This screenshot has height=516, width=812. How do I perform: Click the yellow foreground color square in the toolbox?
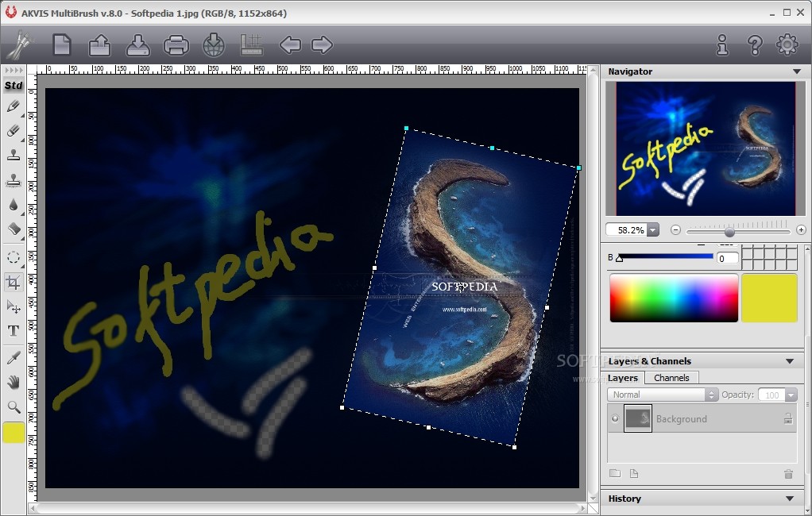click(14, 433)
